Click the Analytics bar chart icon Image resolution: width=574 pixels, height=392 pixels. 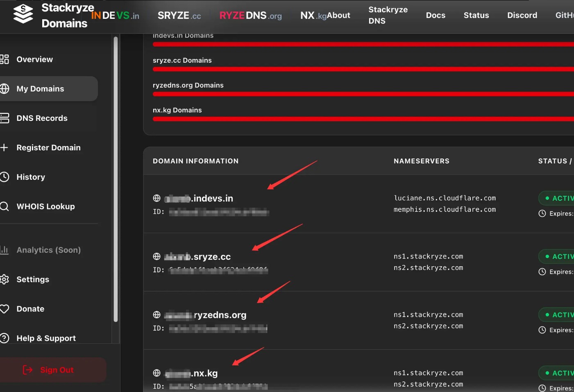click(x=4, y=250)
